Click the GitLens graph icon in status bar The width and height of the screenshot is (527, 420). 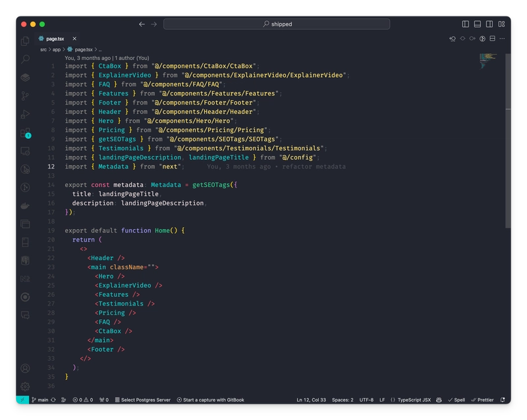[63, 400]
